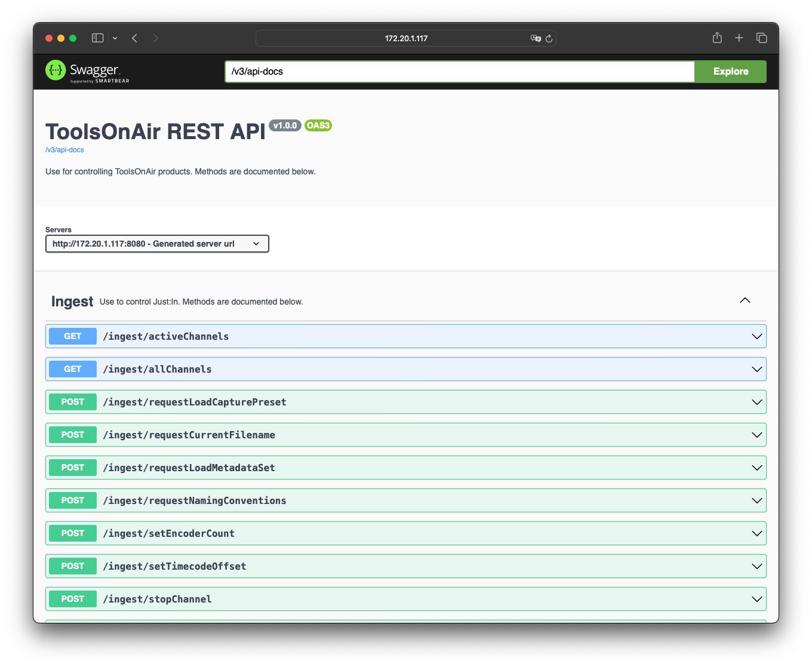Screen dimensions: 812x667
Task: Click the Safari address bar 172.20.1.117
Action: coord(406,38)
